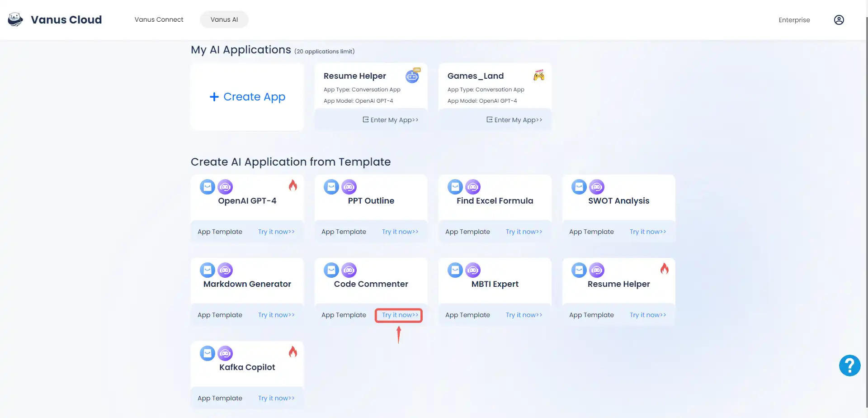Screen dimensions: 868x418
Task: Open the blue help question mark button
Action: point(850,366)
